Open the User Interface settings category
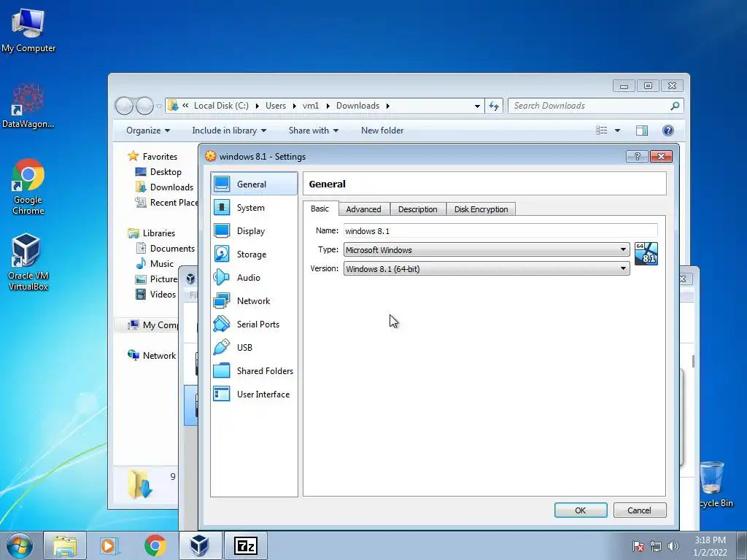 tap(254, 394)
